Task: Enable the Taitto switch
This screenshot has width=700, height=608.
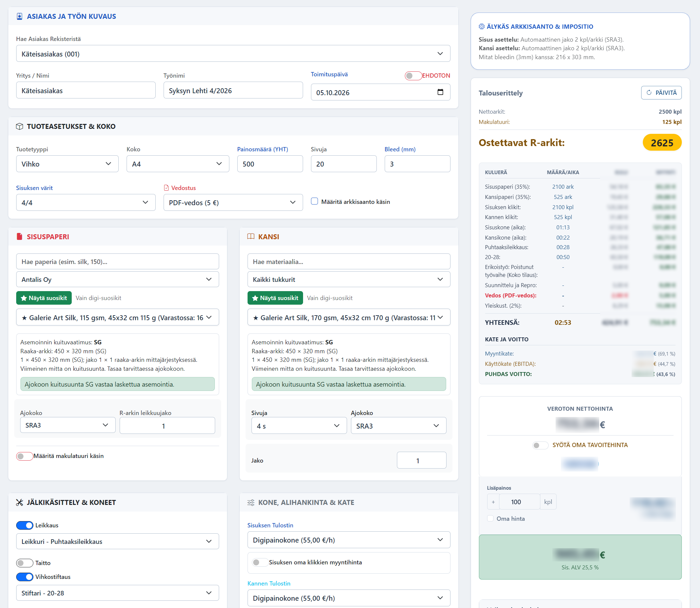Action: coord(25,563)
